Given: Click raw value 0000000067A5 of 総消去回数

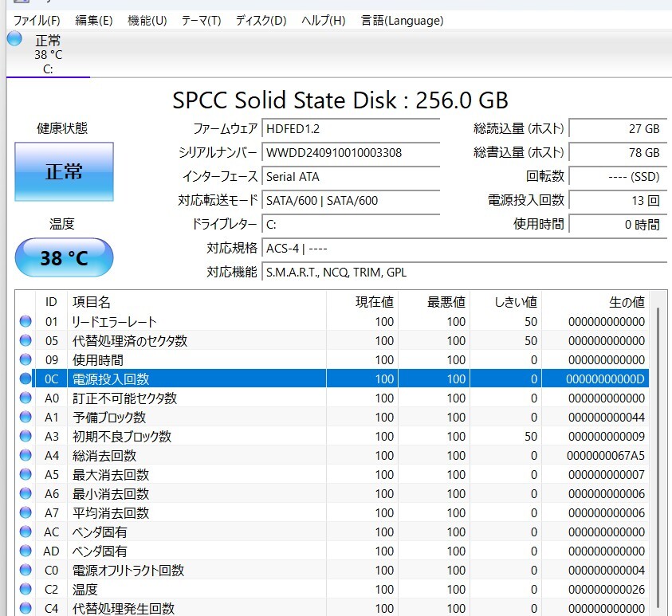Looking at the screenshot, I should [606, 455].
